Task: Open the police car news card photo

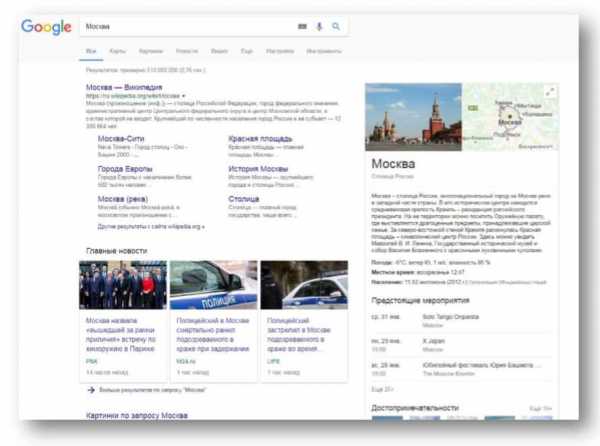Action: click(x=213, y=285)
